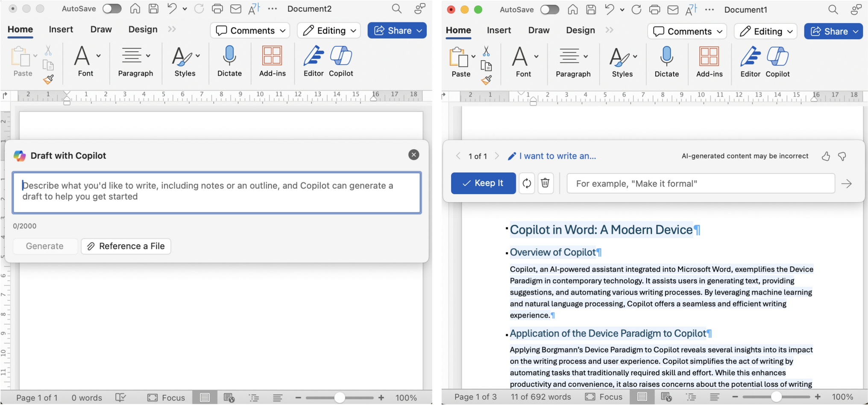Open Share dropdown in Document1
This screenshot has width=868, height=405.
(856, 31)
